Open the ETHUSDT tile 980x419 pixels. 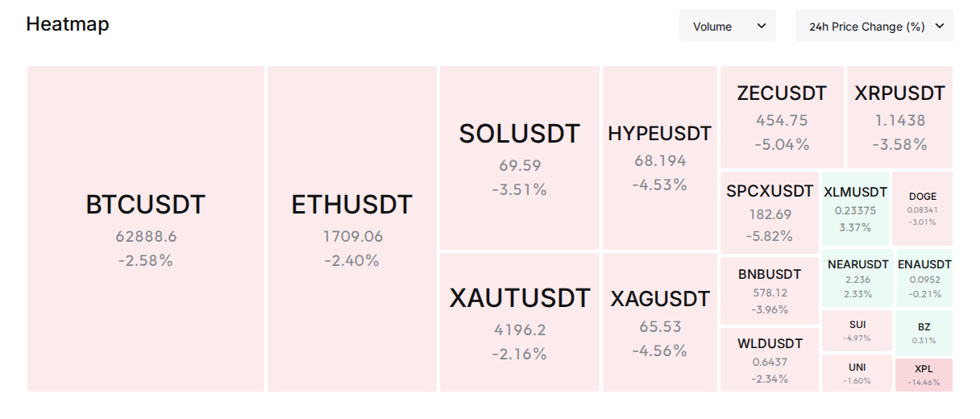pos(352,229)
